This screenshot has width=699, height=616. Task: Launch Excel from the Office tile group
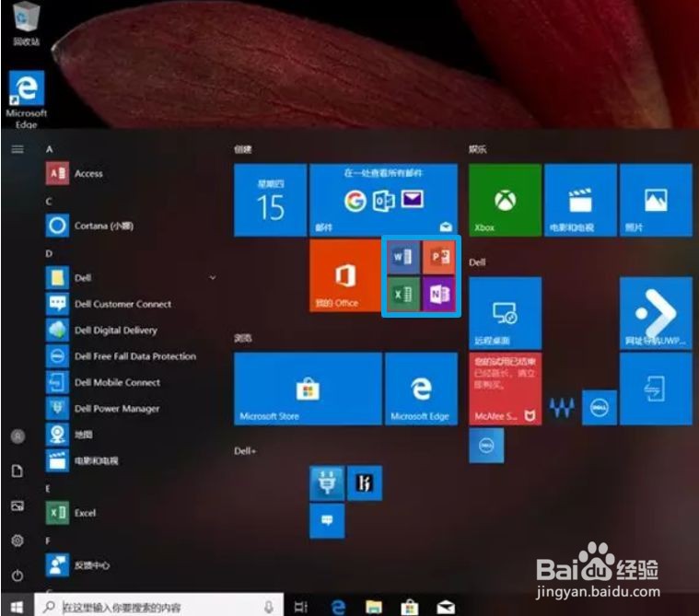[403, 294]
